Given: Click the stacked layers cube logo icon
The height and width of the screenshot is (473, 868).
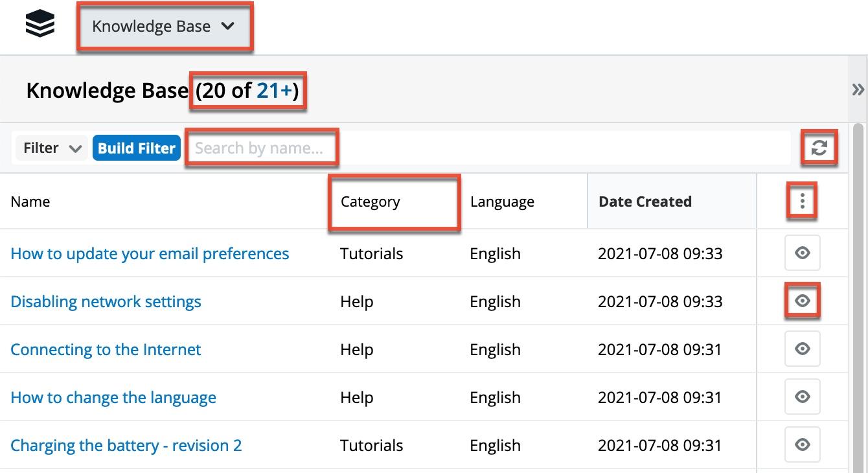Looking at the screenshot, I should pyautogui.click(x=40, y=25).
